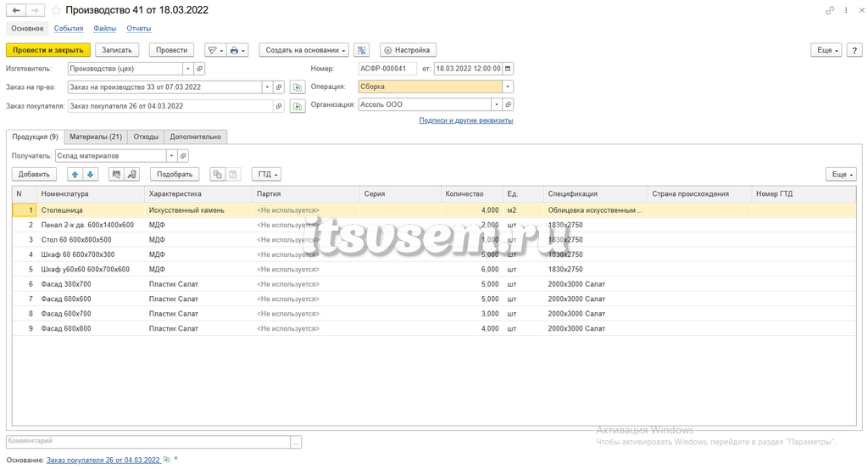Open the print menu with printer icon

coord(237,50)
